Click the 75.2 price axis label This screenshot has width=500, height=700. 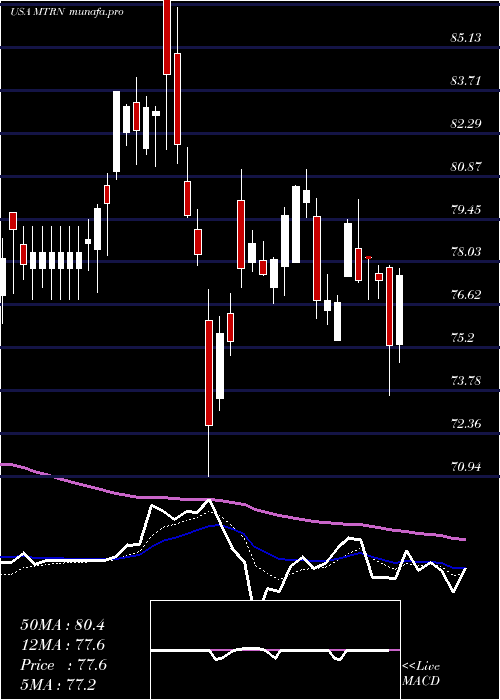462,338
